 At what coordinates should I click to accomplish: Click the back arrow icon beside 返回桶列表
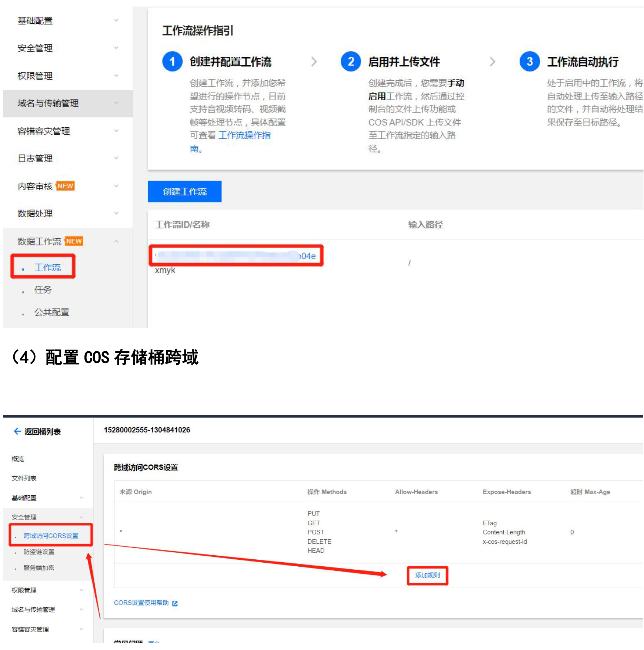coord(17,431)
